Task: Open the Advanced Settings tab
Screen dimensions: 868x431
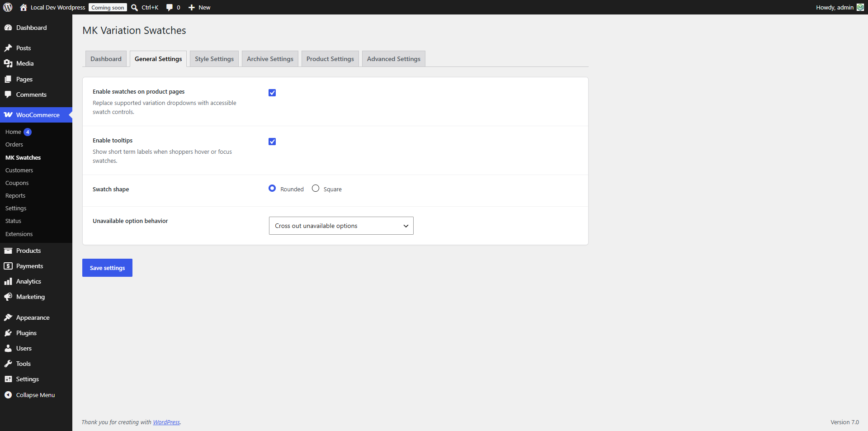Action: [x=394, y=59]
